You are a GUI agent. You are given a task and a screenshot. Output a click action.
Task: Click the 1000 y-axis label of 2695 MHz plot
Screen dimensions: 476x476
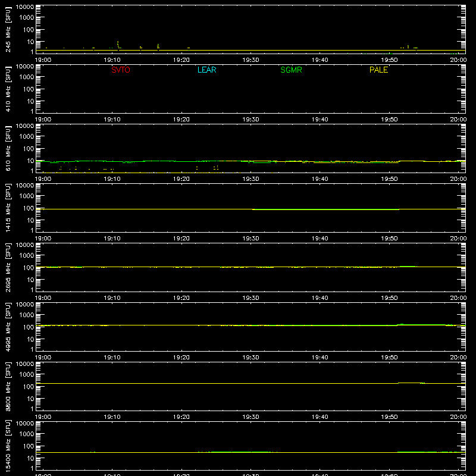click(27, 256)
